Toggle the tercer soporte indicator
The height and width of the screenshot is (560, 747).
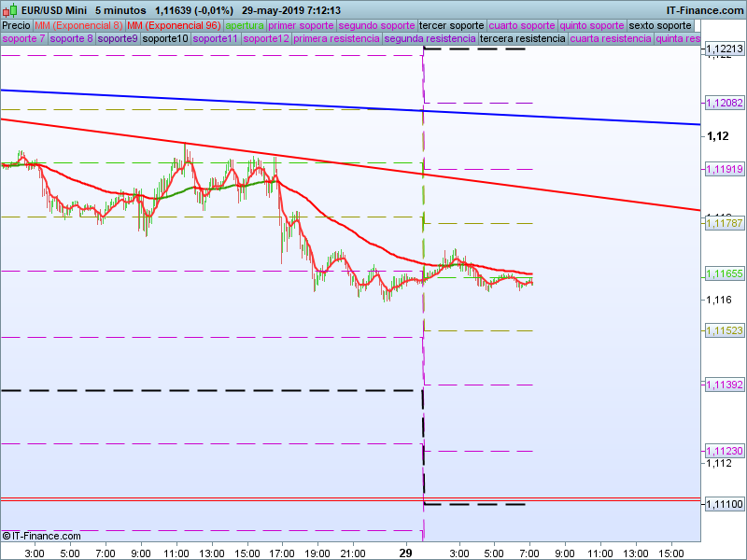452,25
